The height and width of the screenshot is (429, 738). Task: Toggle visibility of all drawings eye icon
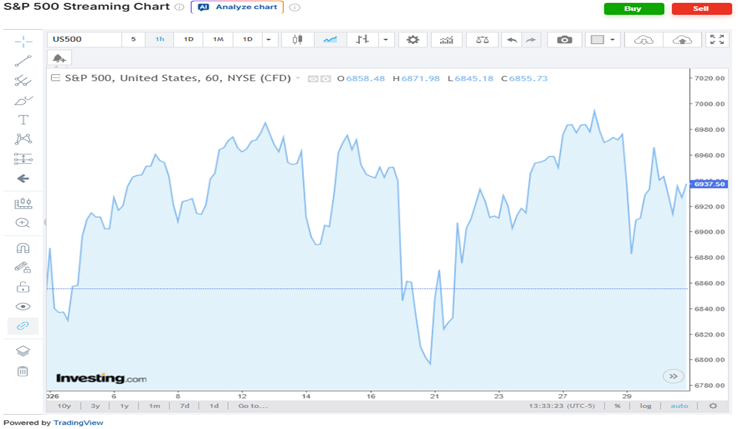point(22,306)
